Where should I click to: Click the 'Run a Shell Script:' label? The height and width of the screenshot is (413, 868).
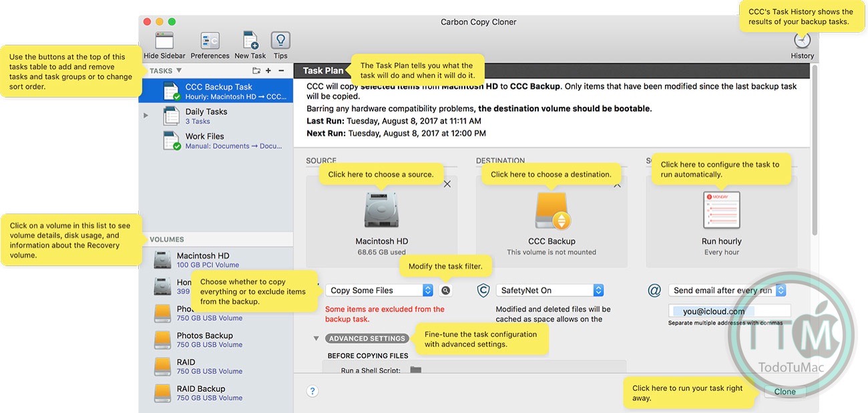point(371,371)
